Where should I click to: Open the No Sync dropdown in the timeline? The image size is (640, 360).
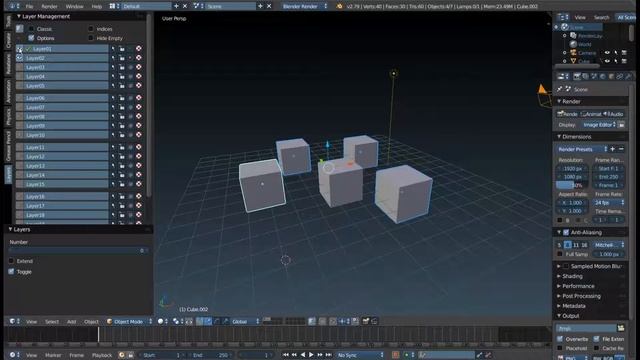pos(360,355)
